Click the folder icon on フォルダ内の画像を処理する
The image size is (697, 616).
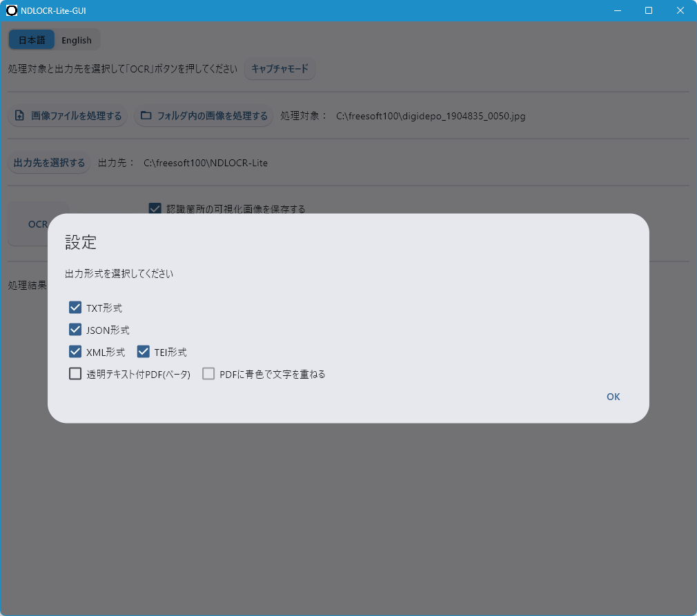146,116
